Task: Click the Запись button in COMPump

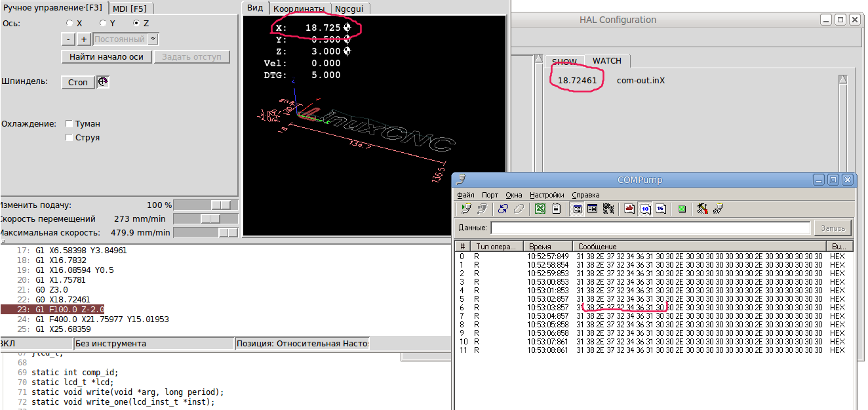Action: pos(833,228)
